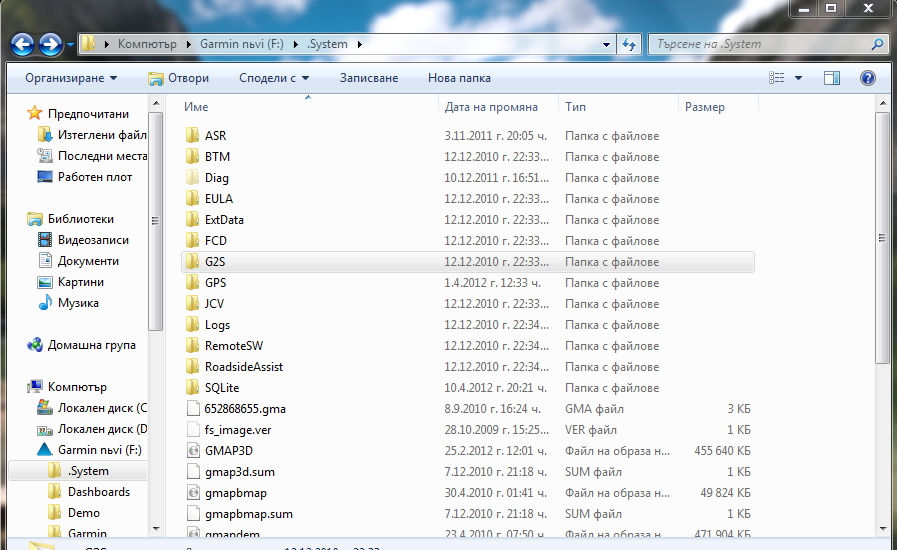Viewport: 897px width, 550px height.
Task: Click Компютър in the address breadcrumb
Action: pyautogui.click(x=147, y=44)
